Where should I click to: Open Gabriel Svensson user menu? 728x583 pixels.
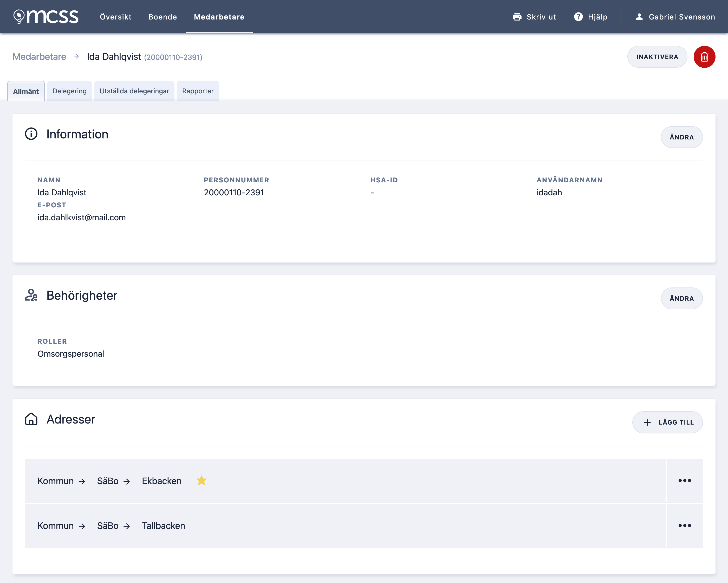pos(675,17)
